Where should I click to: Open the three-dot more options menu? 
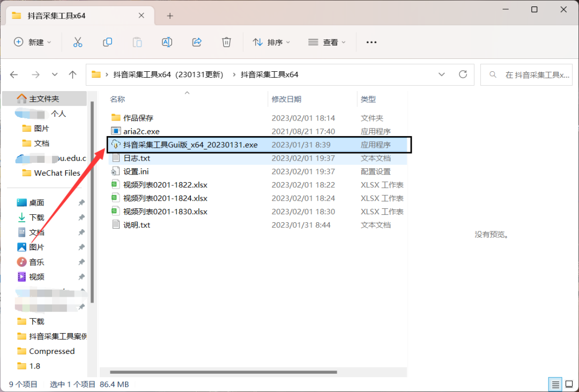(371, 42)
